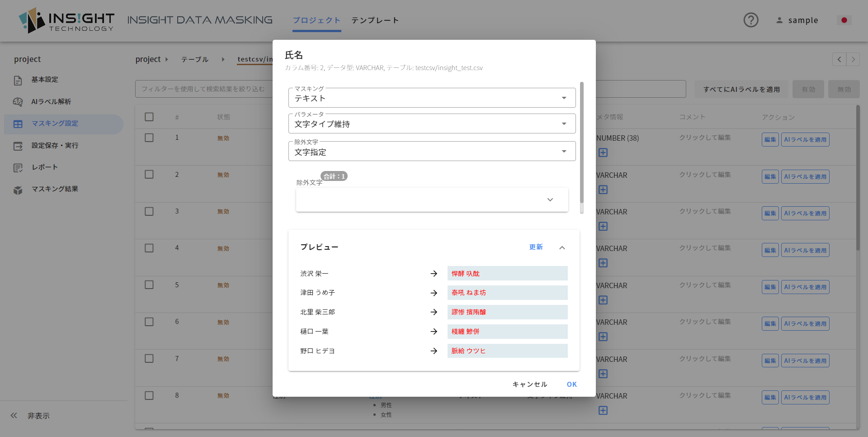Check the row 2 checkbox

point(149,175)
